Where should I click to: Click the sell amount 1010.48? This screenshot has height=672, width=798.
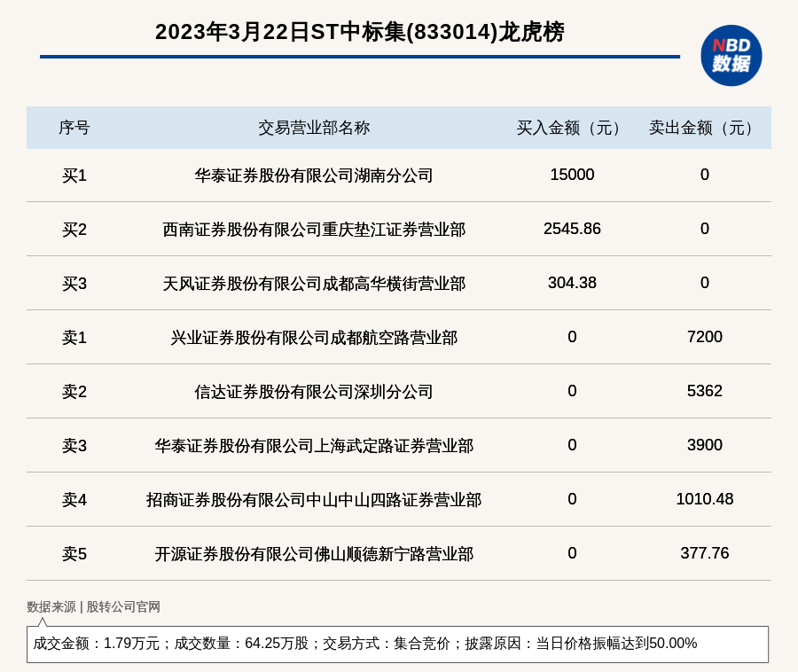[x=704, y=498]
